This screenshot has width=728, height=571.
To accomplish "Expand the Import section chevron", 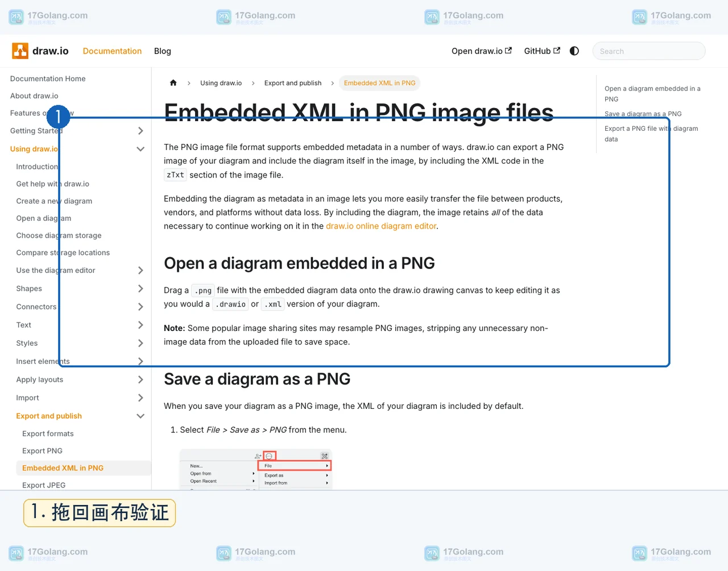I will pos(140,398).
